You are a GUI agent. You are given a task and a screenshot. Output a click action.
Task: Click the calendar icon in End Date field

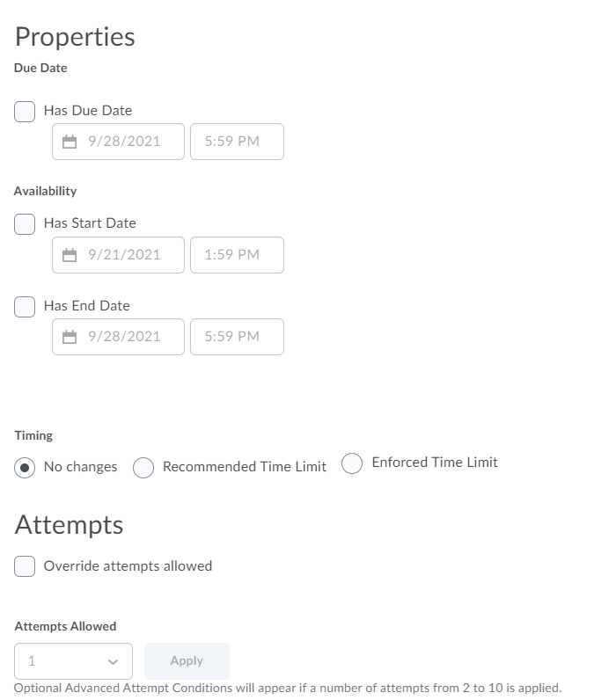click(70, 337)
